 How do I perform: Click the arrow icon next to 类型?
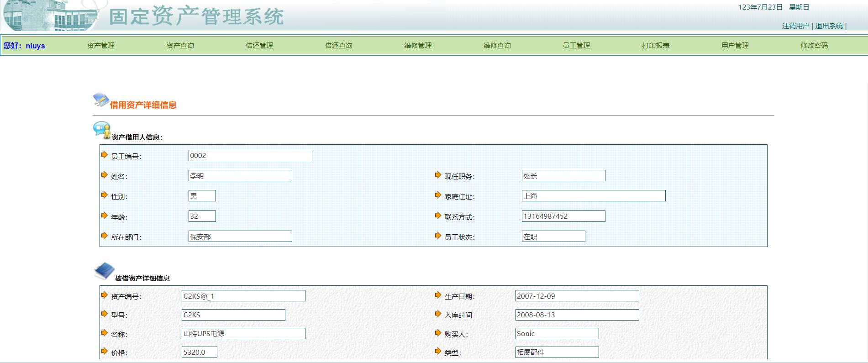point(438,351)
